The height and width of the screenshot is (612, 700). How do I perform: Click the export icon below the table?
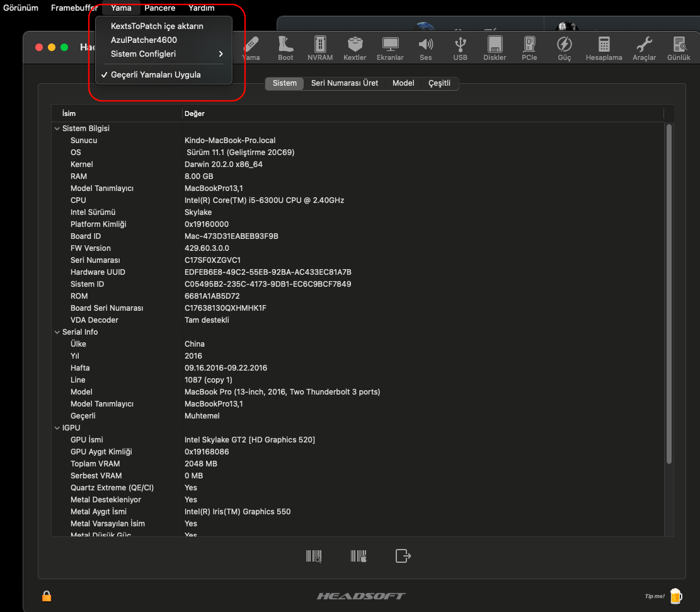403,556
